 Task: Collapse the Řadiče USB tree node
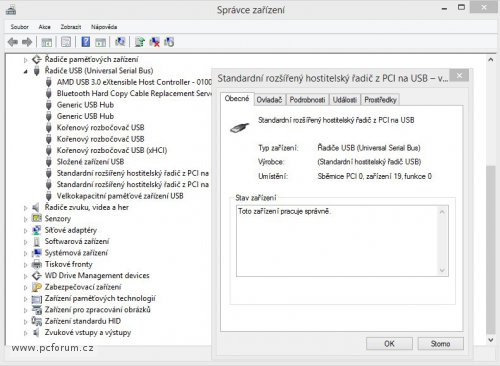click(26, 71)
